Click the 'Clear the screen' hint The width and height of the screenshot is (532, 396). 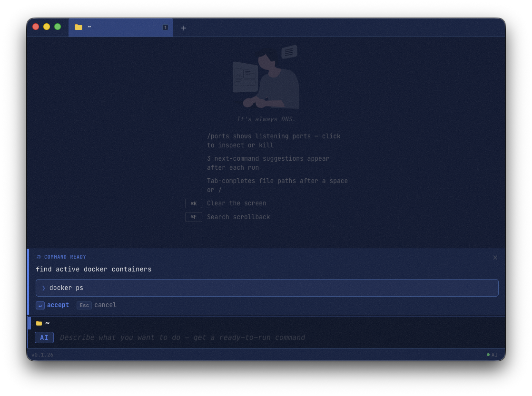(x=236, y=203)
